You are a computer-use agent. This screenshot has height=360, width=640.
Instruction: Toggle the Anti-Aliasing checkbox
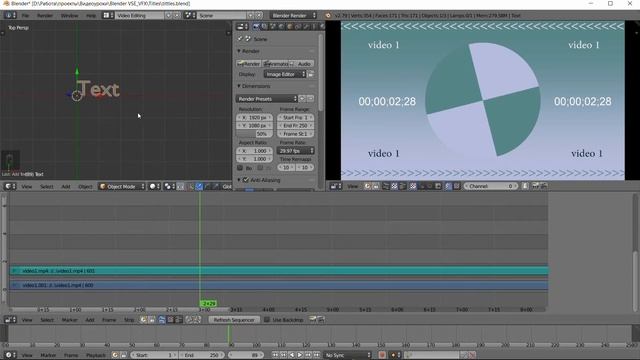tap(246, 180)
